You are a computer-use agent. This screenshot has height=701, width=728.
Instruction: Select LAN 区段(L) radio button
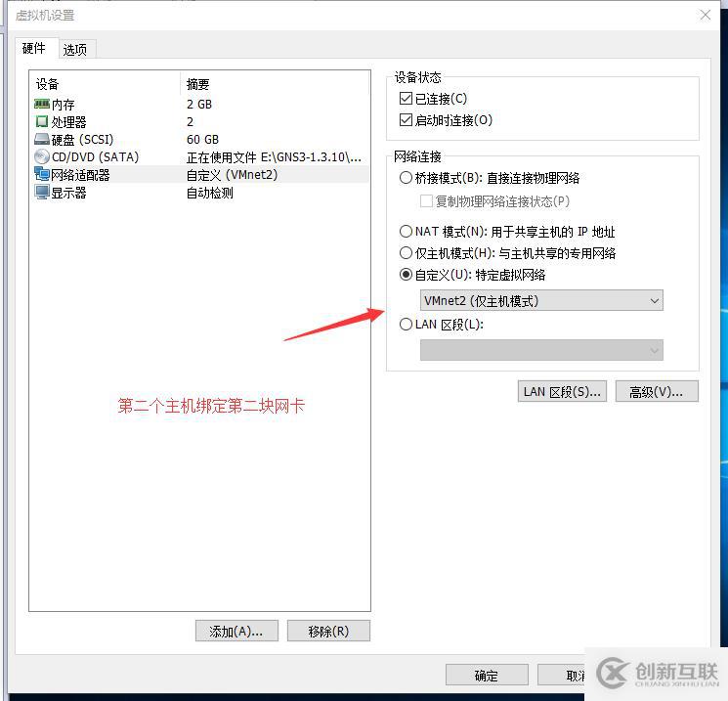tap(406, 325)
